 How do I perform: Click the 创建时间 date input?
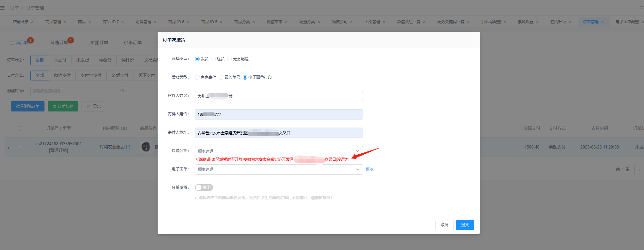(79, 91)
